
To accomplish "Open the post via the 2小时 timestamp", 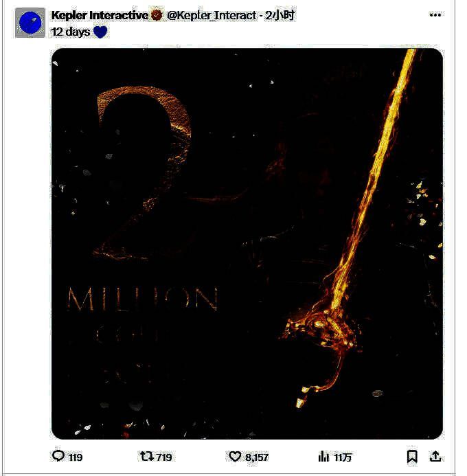I will click(280, 15).
